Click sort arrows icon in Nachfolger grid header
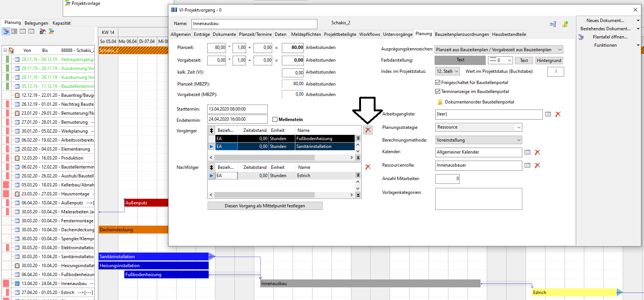The height and width of the screenshot is (300, 644). [x=211, y=167]
